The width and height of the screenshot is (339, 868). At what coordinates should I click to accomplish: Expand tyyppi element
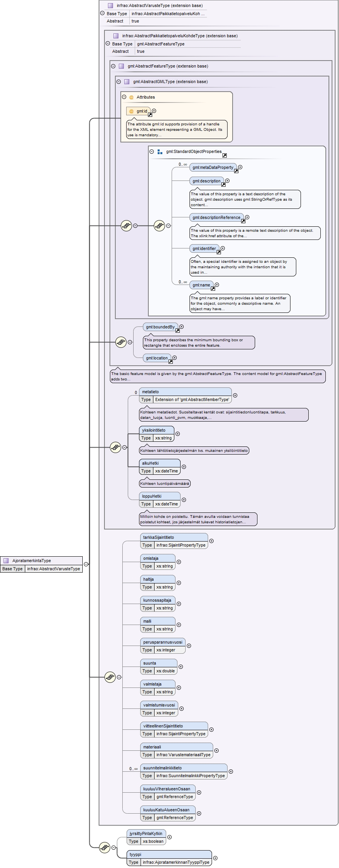[216, 858]
